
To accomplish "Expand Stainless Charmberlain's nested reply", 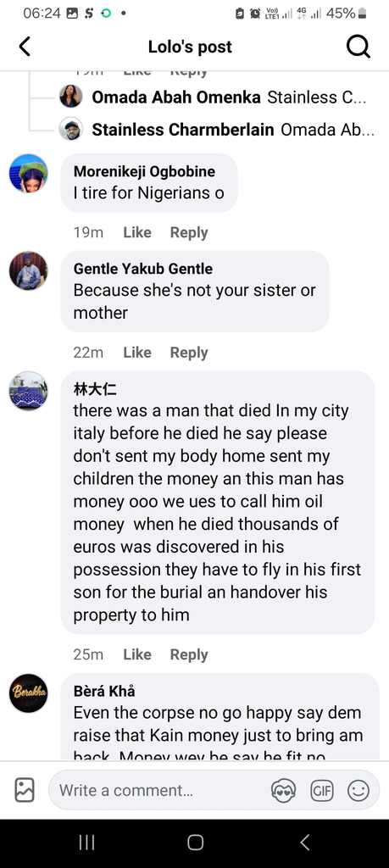I will click(x=217, y=130).
